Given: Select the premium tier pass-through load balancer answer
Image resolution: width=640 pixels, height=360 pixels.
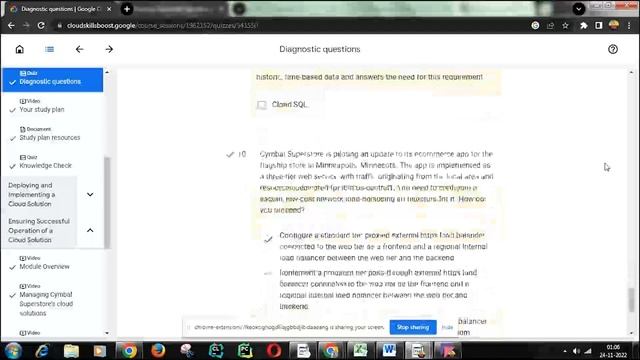Looking at the screenshot, I should tap(268, 273).
